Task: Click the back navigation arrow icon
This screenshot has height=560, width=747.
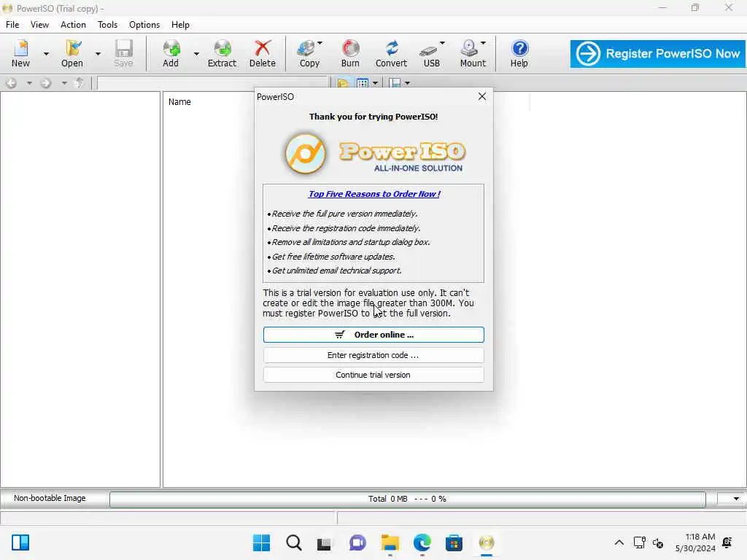Action: (12, 83)
